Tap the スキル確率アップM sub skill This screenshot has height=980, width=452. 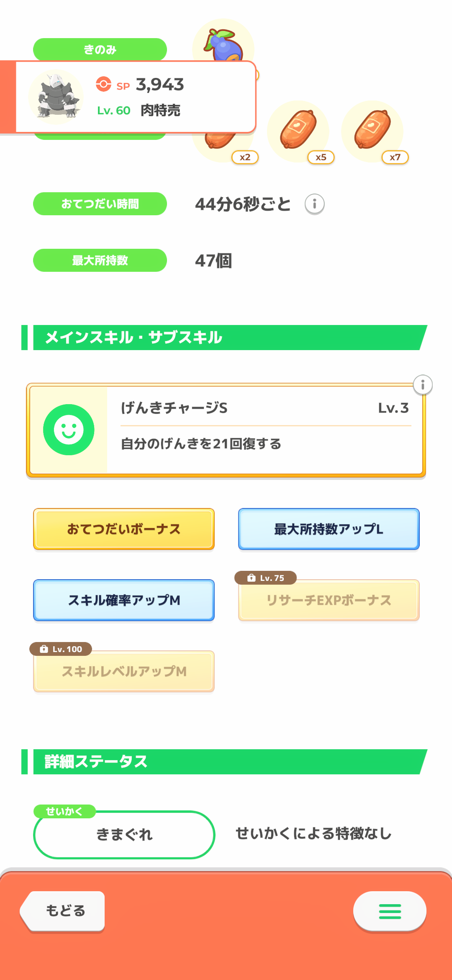(124, 600)
